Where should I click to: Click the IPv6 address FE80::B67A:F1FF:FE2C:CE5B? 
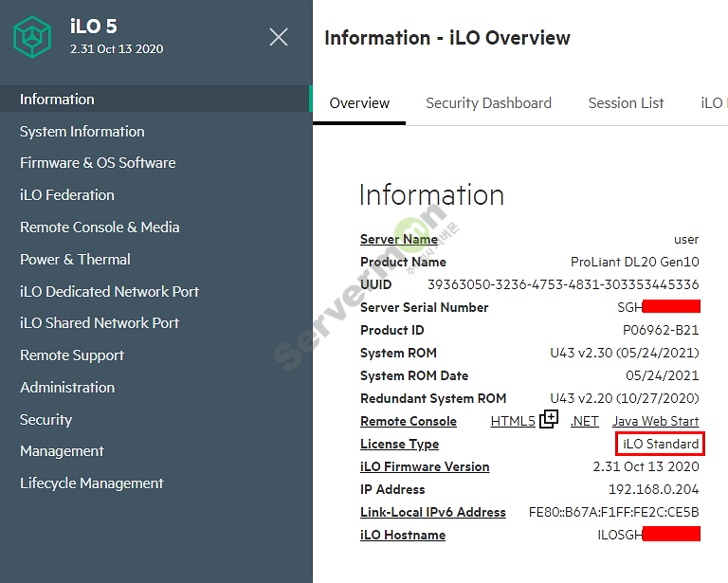(x=614, y=512)
